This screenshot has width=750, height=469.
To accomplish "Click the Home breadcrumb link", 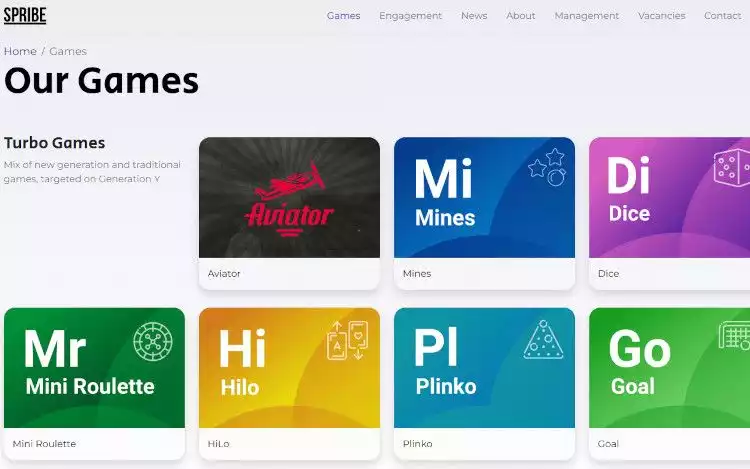I will pyautogui.click(x=20, y=51).
